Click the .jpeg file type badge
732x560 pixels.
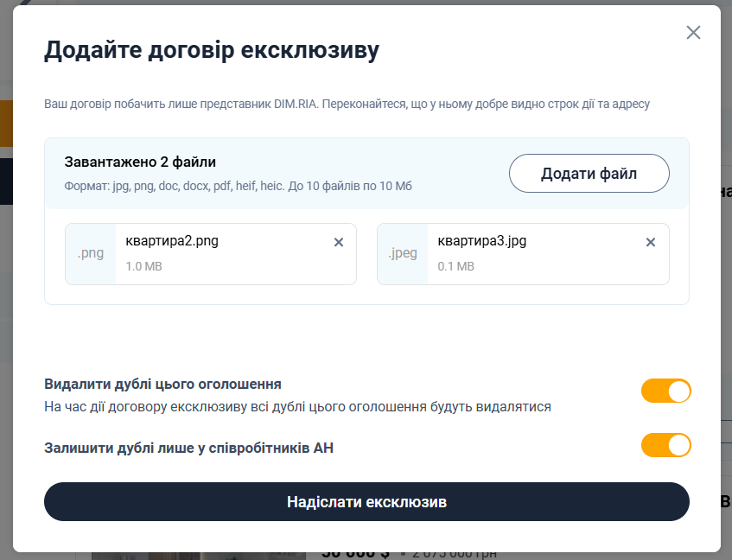point(403,253)
